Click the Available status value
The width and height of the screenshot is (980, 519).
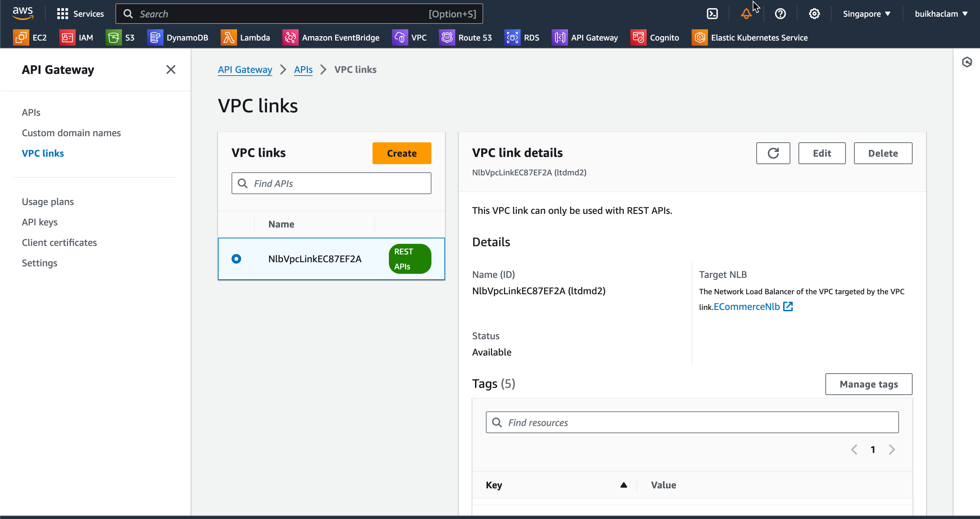point(491,352)
